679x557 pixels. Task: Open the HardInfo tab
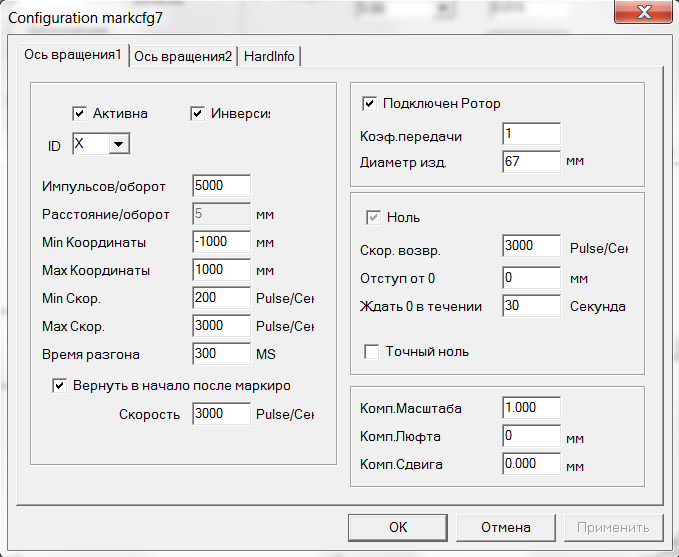269,56
